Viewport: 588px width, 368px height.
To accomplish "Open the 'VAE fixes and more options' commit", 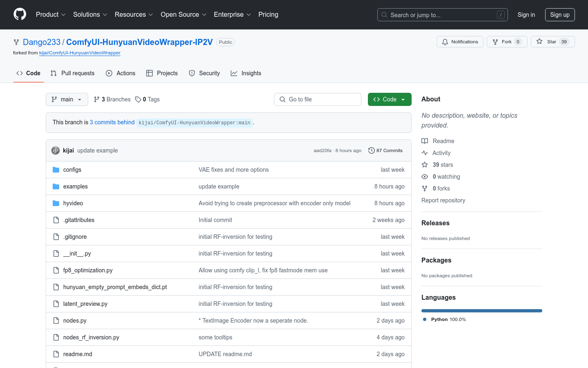I will pos(234,170).
